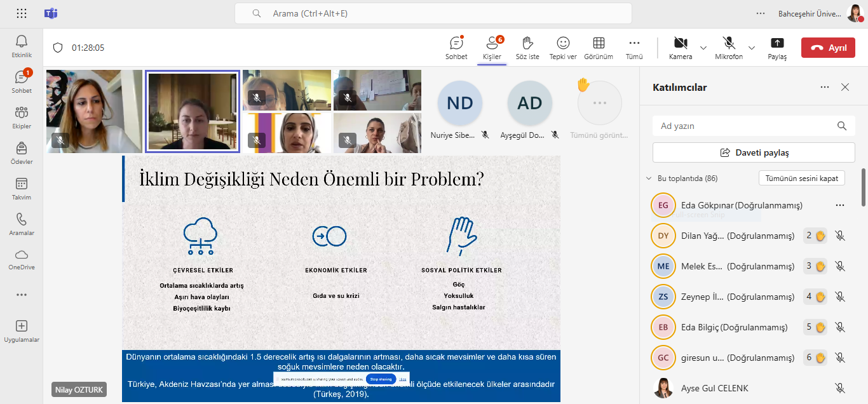Expand the microphone options dropdown arrow

pos(752,48)
